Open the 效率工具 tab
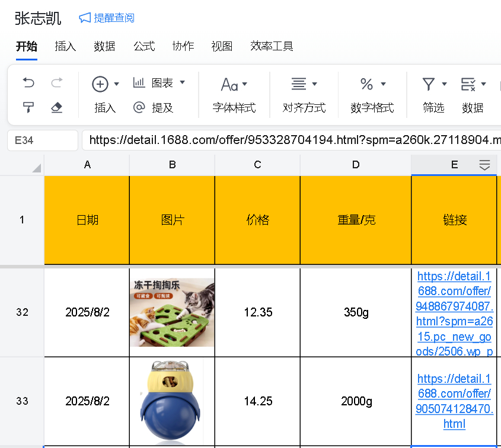Image resolution: width=501 pixels, height=448 pixels. [272, 46]
